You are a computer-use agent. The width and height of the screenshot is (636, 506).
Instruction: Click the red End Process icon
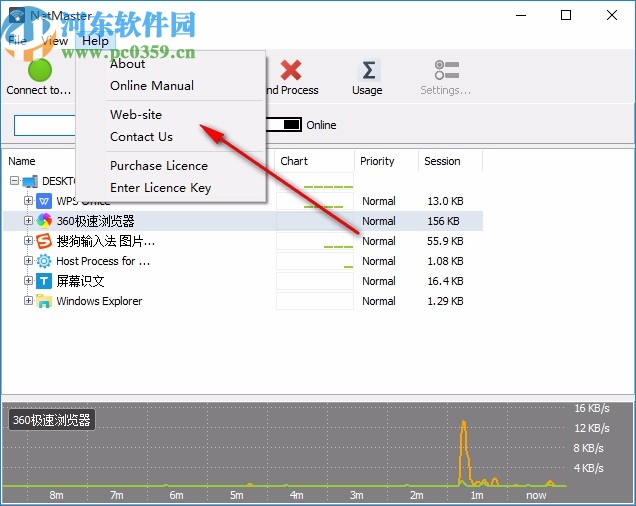pos(291,70)
